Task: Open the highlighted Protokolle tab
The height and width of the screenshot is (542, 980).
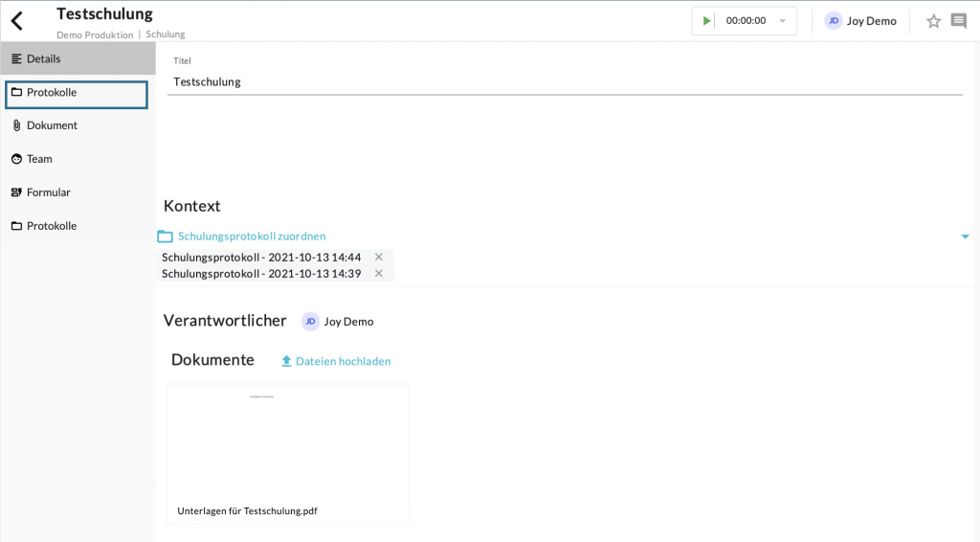Action: point(77,93)
